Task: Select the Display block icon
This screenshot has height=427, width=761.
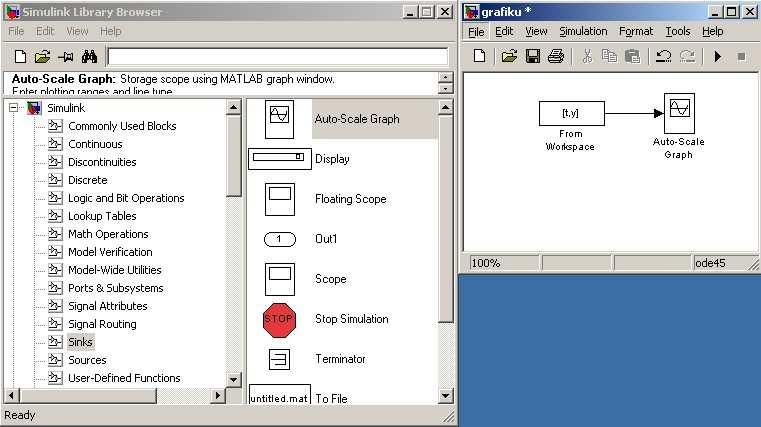Action: (x=280, y=159)
